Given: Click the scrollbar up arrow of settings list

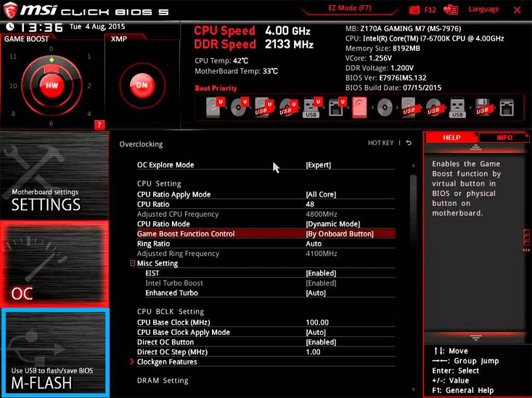Looking at the screenshot, I should click(413, 165).
